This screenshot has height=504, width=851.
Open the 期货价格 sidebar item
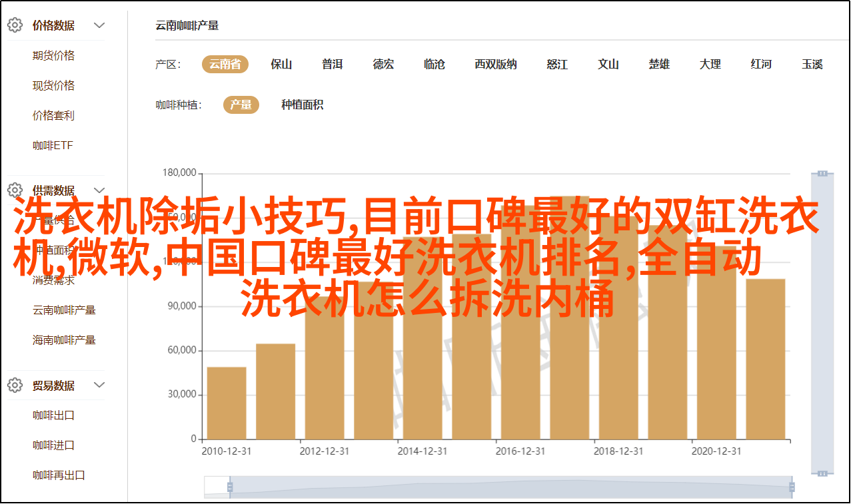pyautogui.click(x=53, y=56)
